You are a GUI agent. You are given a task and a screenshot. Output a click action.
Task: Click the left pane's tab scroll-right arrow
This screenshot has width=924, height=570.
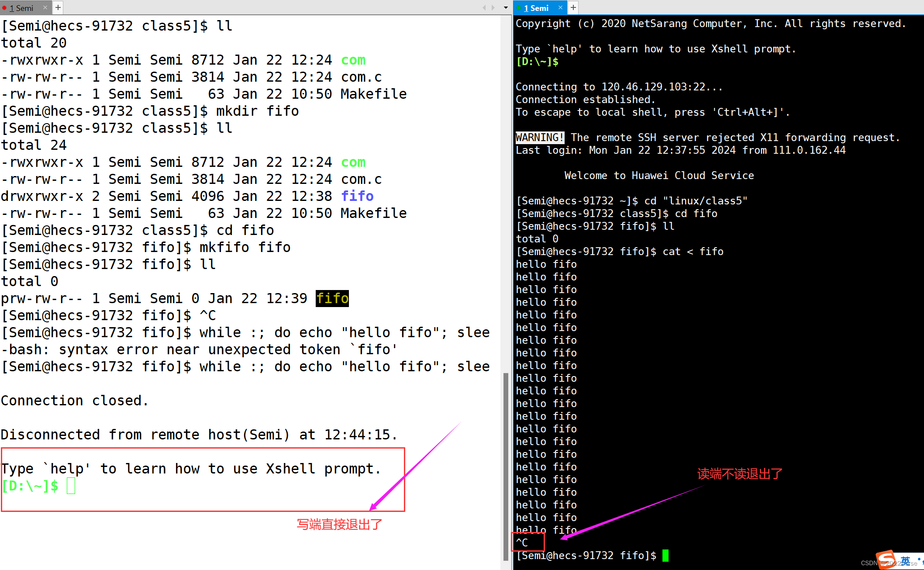coord(493,7)
